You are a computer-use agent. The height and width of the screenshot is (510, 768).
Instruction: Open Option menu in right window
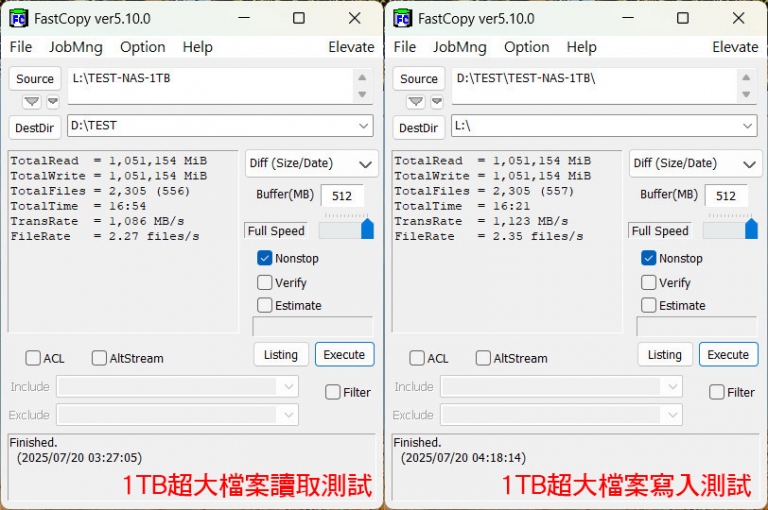pos(527,47)
